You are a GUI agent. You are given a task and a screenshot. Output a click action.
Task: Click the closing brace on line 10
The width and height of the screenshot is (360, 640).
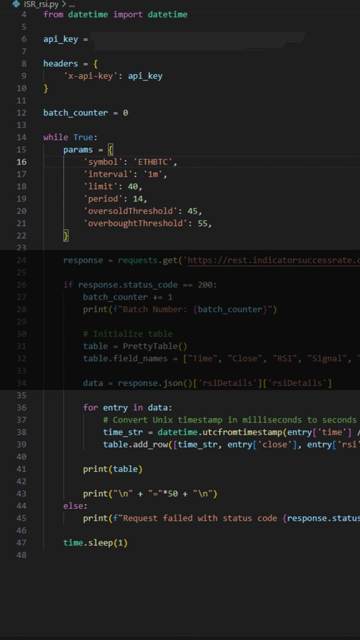pos(46,88)
